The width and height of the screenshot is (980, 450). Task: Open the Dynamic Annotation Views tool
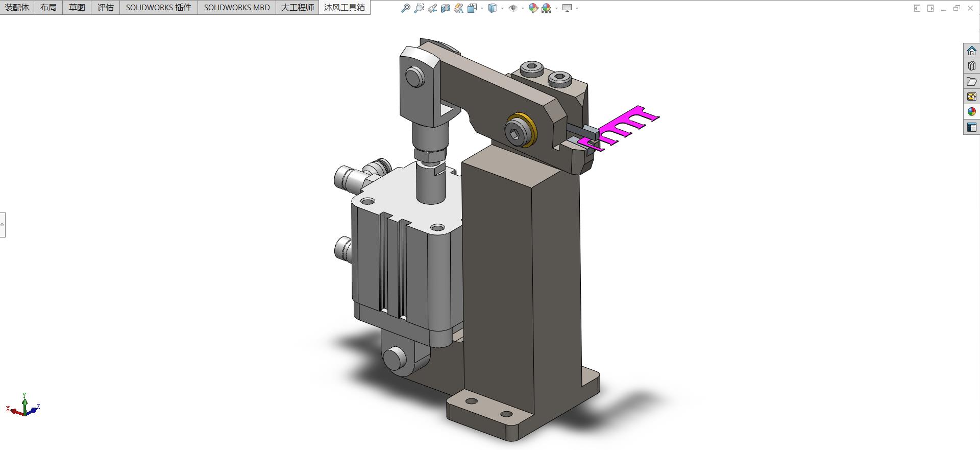pos(459,8)
